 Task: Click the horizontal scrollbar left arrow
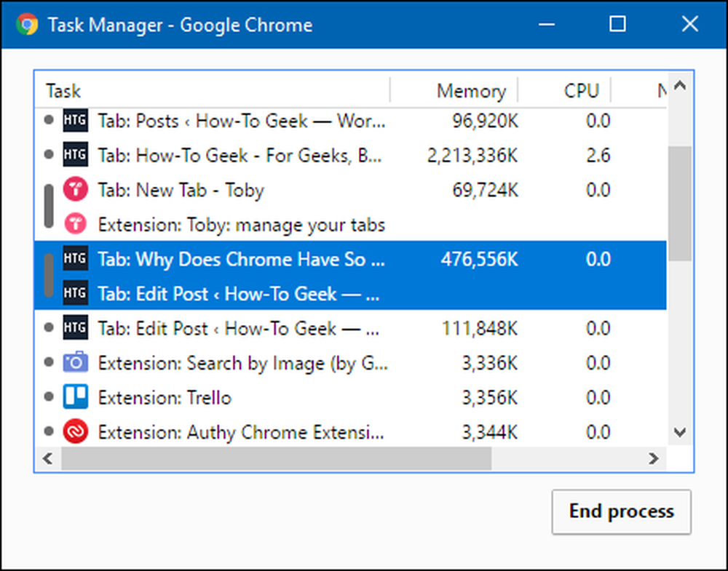click(x=48, y=459)
